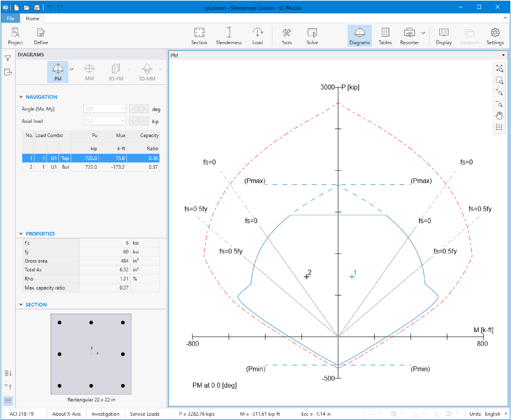Increase axial load with up arrow

(x=144, y=121)
